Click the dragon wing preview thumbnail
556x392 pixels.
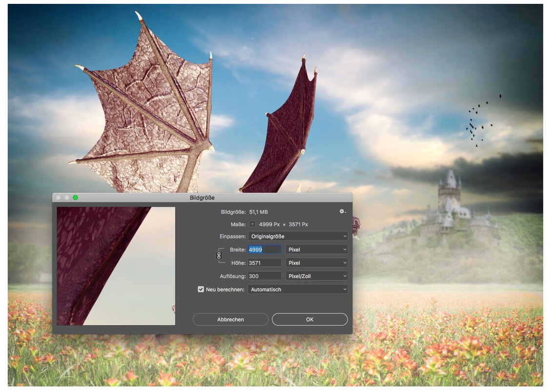116,266
